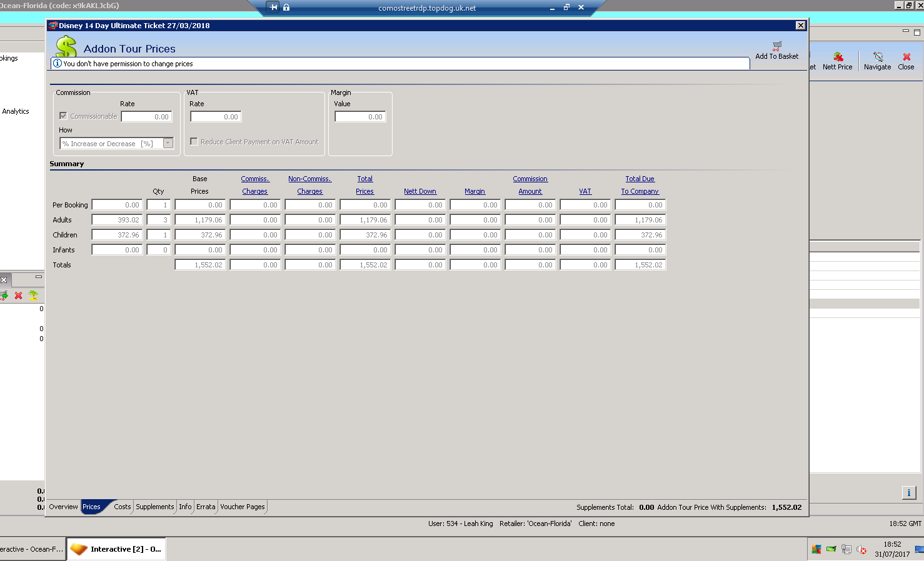Switch to the Voucher Pages tab
This screenshot has width=924, height=561.
242,507
